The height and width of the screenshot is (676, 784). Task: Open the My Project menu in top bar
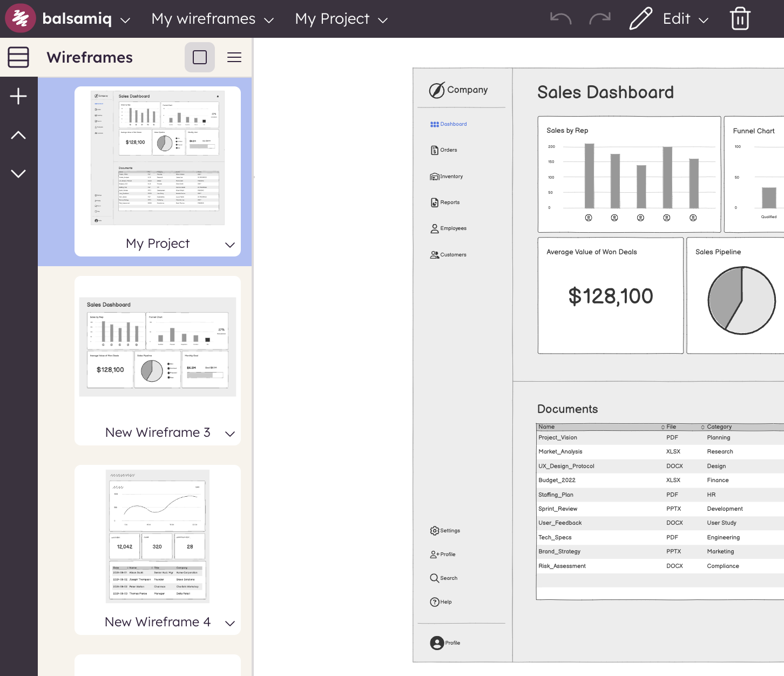341,19
